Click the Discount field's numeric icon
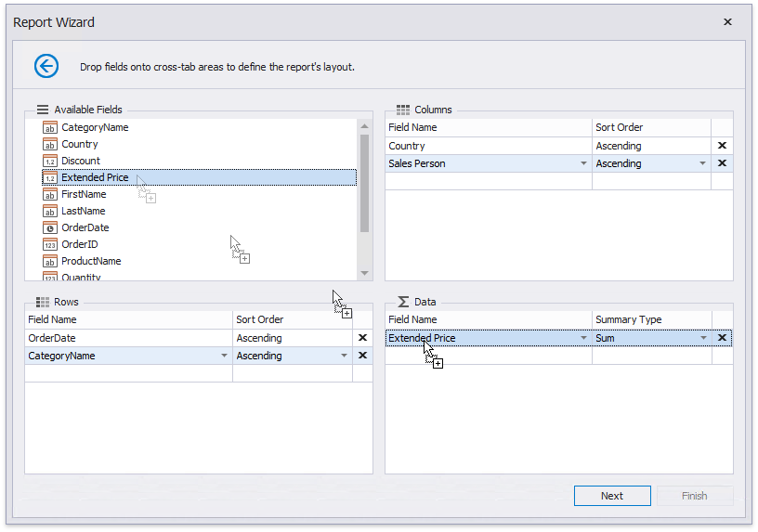 pyautogui.click(x=50, y=161)
